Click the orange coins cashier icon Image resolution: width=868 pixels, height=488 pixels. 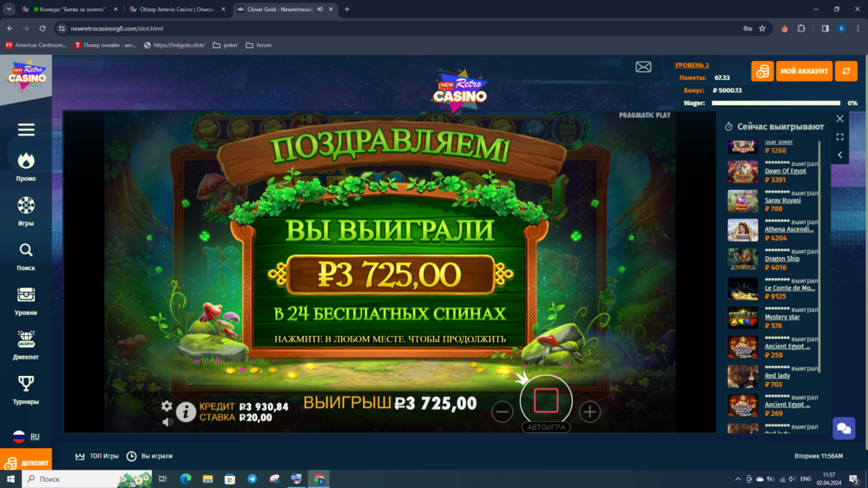(x=762, y=71)
